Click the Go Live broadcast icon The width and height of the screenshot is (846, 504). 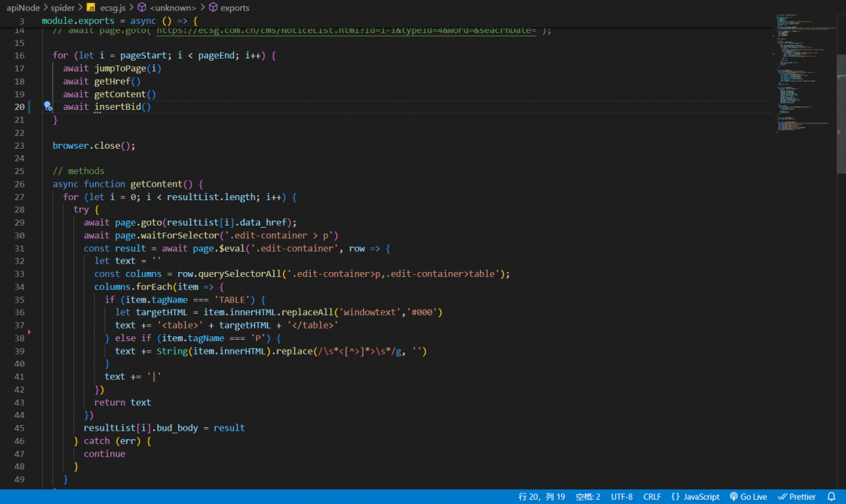[734, 497]
